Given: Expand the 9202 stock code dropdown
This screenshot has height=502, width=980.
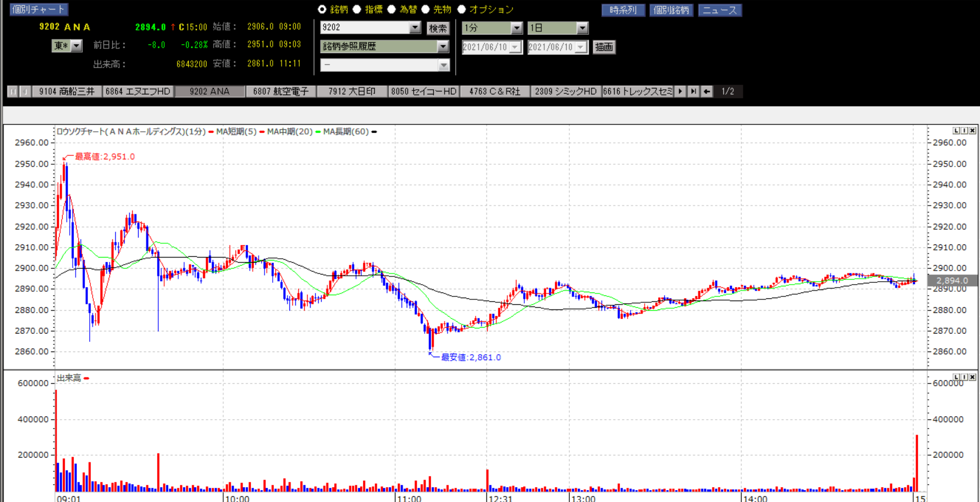Looking at the screenshot, I should (x=415, y=28).
